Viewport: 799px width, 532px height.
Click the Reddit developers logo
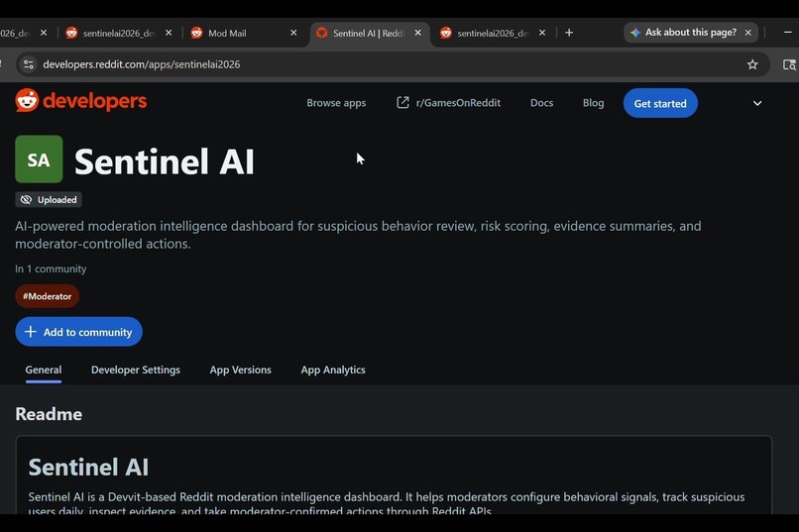click(x=81, y=101)
